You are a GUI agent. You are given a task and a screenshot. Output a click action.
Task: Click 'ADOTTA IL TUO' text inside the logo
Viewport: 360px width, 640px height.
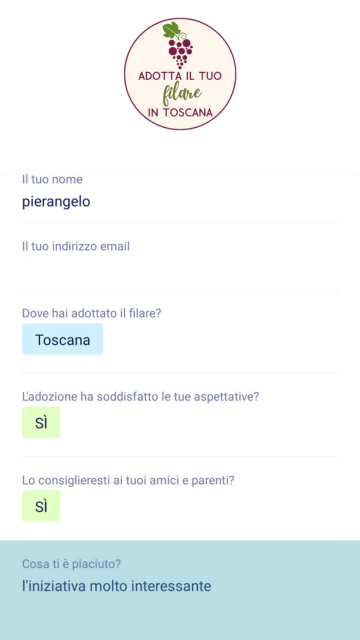(x=180, y=76)
